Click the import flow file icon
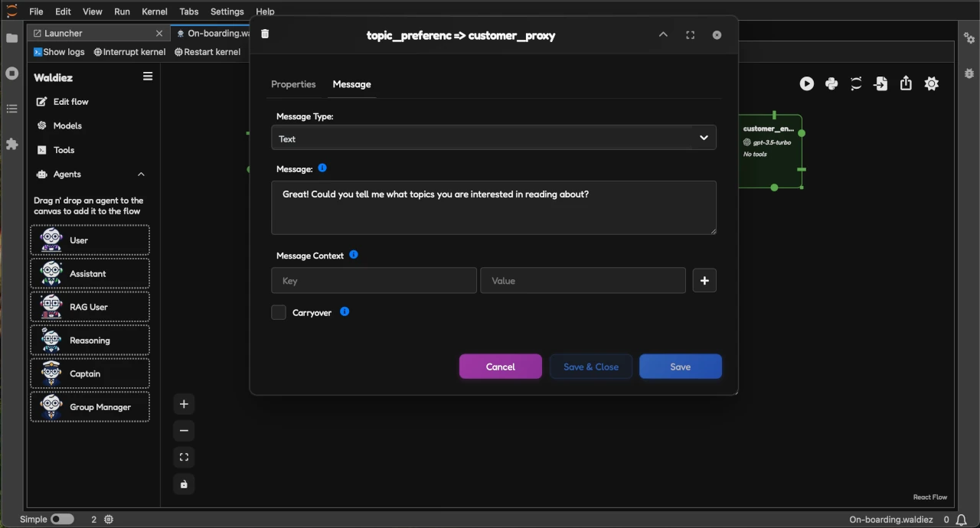 (x=881, y=84)
